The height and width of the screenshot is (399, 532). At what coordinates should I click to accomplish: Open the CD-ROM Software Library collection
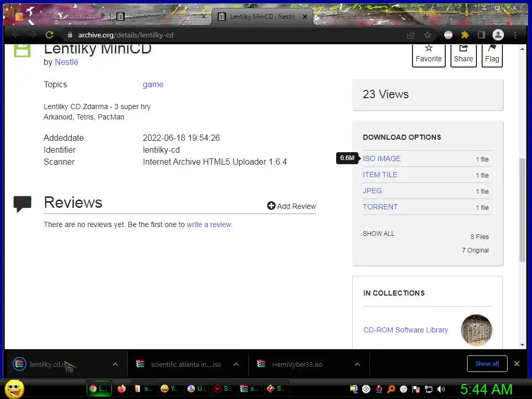(x=405, y=330)
